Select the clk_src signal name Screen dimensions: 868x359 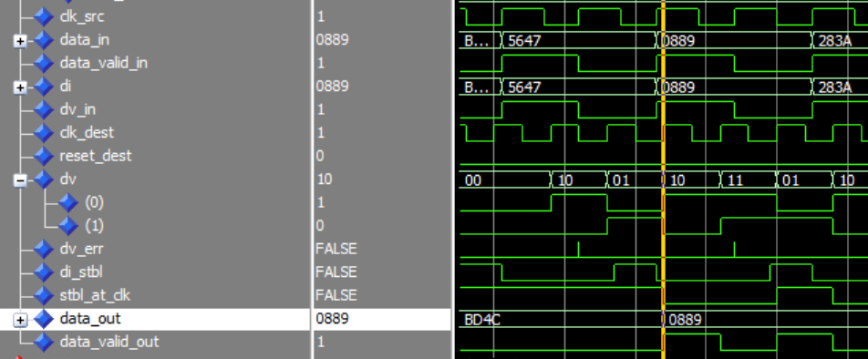tap(81, 17)
